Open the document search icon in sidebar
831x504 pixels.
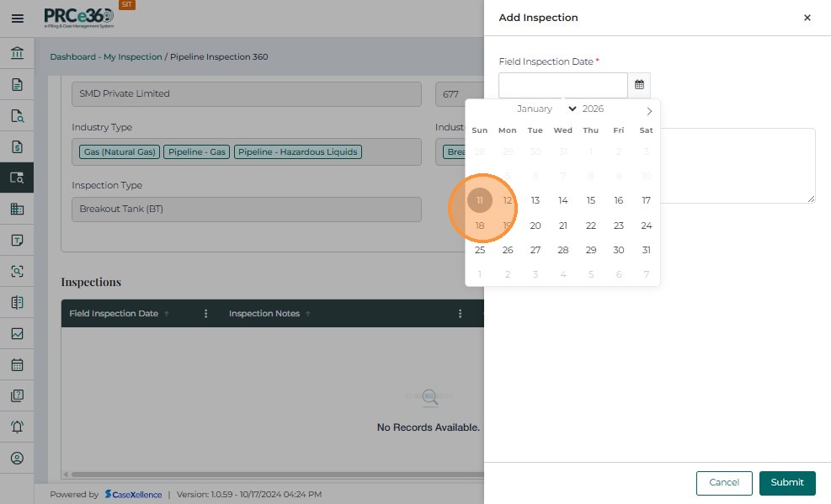click(17, 116)
